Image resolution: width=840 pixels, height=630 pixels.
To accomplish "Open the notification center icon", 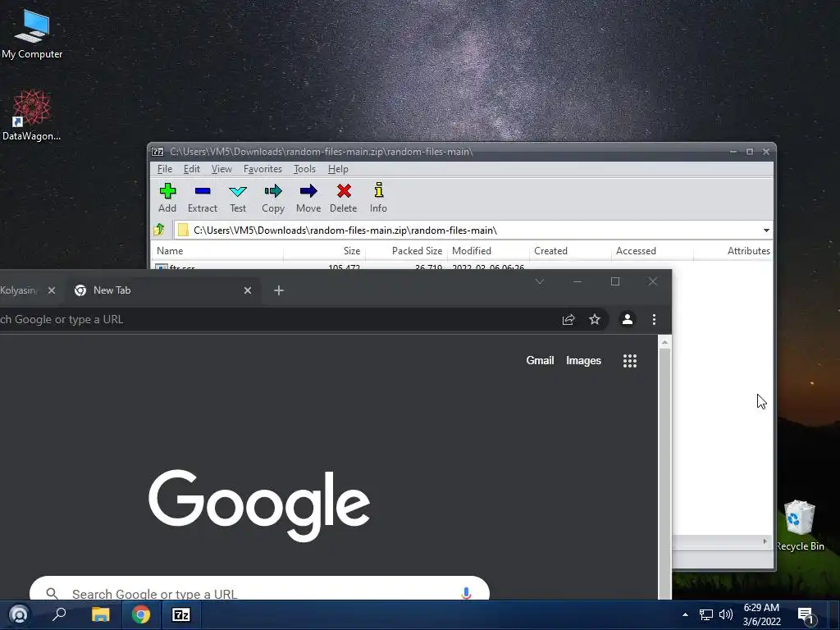I will tap(806, 615).
